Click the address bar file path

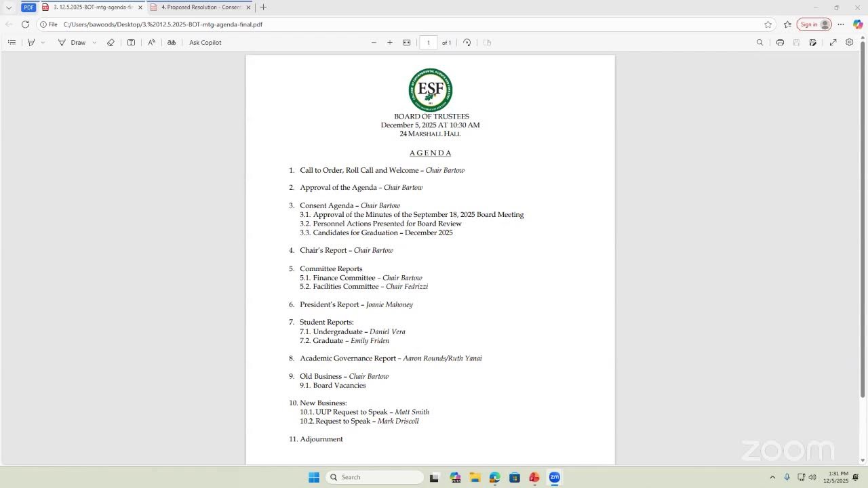tap(163, 24)
